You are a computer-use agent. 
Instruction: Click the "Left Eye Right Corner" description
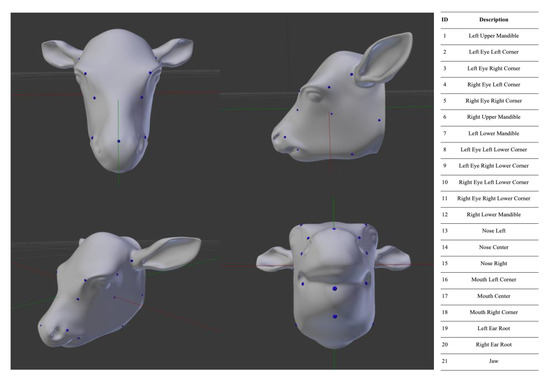pos(494,68)
